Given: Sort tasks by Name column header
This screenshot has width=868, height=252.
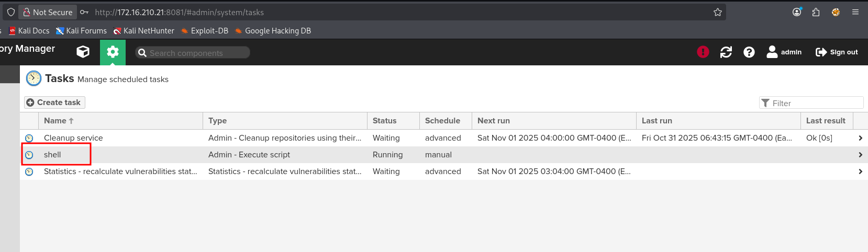Looking at the screenshot, I should pyautogui.click(x=55, y=121).
